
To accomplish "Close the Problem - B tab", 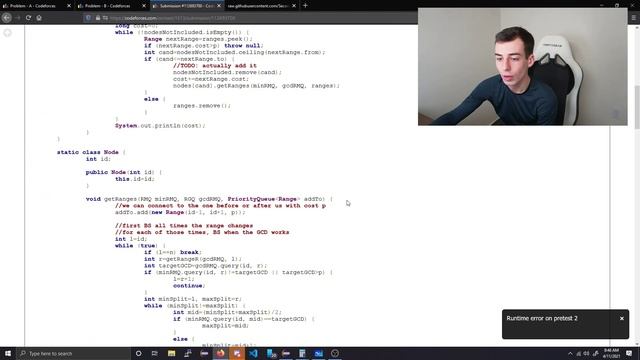I will [x=144, y=6].
